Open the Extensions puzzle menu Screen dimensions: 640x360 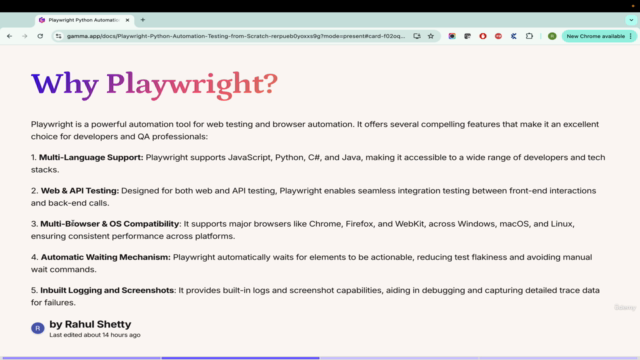[x=529, y=36]
